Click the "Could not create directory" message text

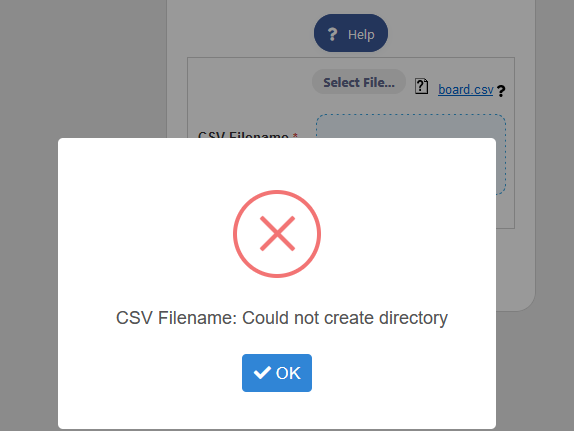tap(345, 317)
